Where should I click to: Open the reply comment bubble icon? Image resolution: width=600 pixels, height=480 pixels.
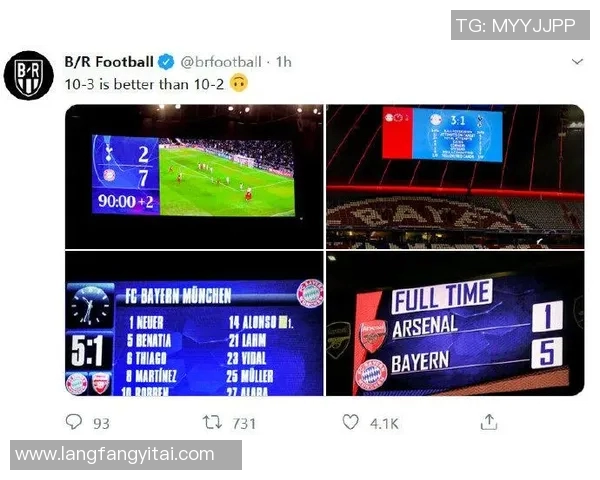[73, 422]
